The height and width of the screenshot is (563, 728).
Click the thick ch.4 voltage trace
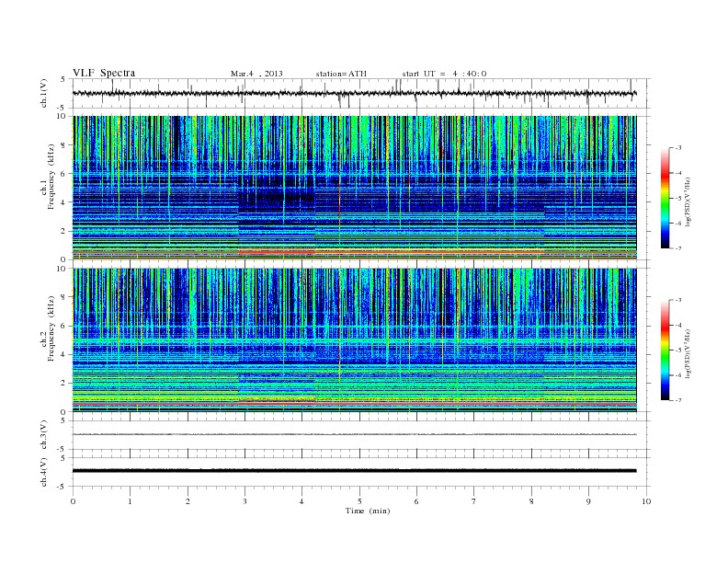coord(354,471)
